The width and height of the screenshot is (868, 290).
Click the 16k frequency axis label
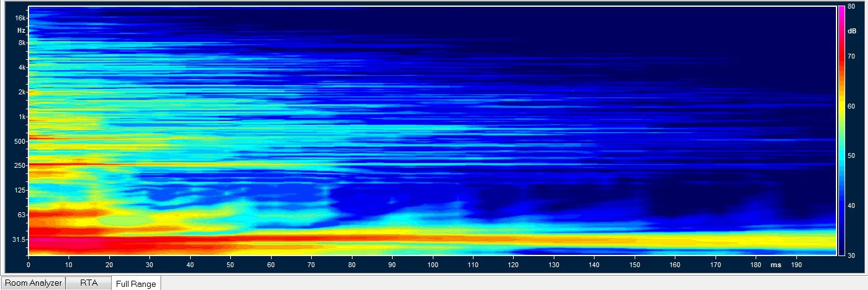coord(21,19)
